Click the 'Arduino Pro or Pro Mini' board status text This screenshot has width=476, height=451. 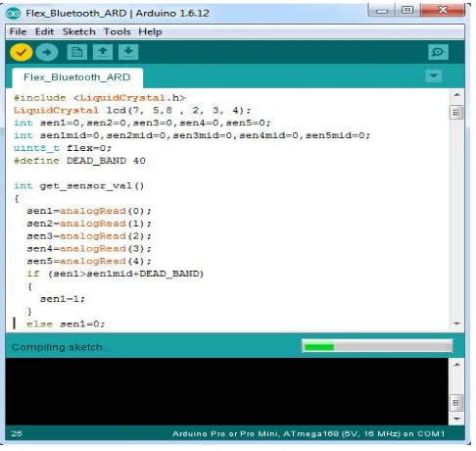[309, 433]
